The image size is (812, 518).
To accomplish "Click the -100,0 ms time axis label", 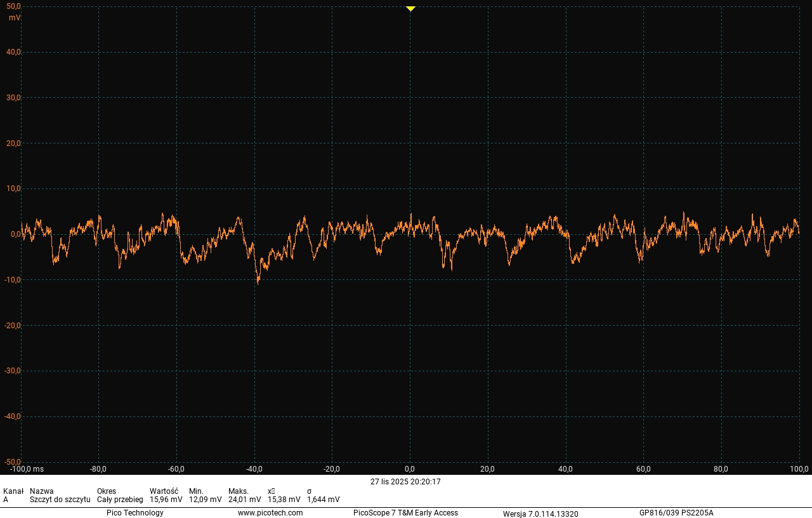I will pos(27,469).
